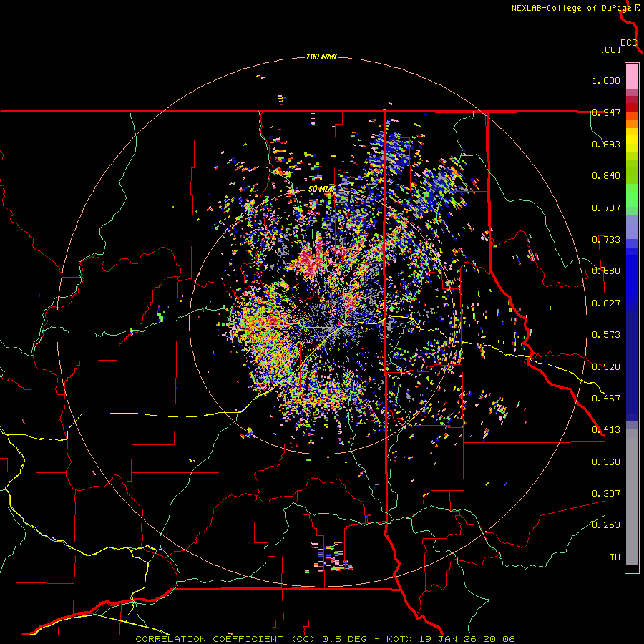Select the 0.733 scale value

point(606,240)
